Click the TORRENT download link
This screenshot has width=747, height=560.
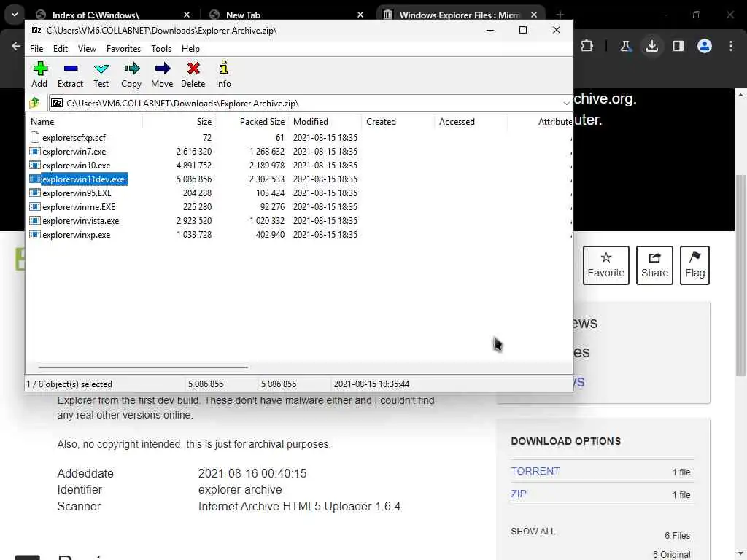tap(535, 471)
